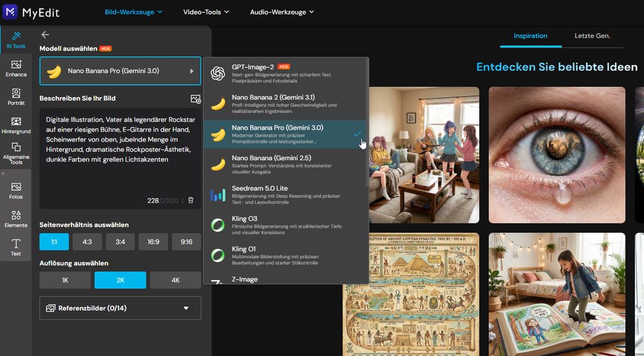The image size is (644, 356).
Task: Click the plus icon above Fotos
Action: [3, 174]
